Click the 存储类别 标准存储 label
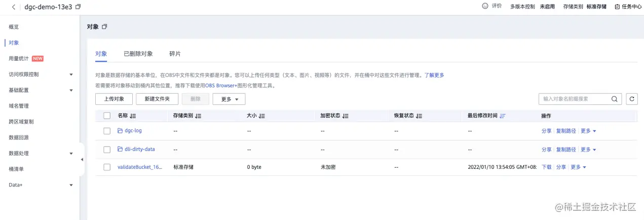This screenshot has height=220, width=644. (x=585, y=7)
